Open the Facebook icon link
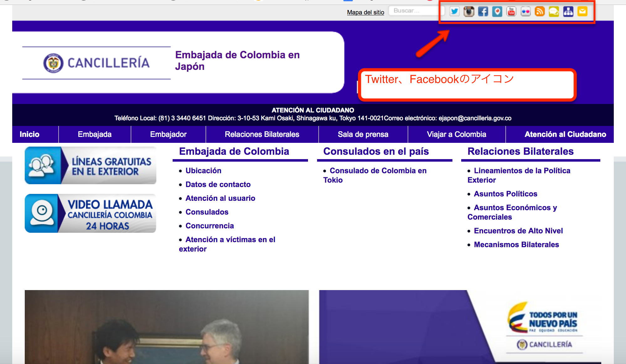626x364 pixels. tap(483, 12)
